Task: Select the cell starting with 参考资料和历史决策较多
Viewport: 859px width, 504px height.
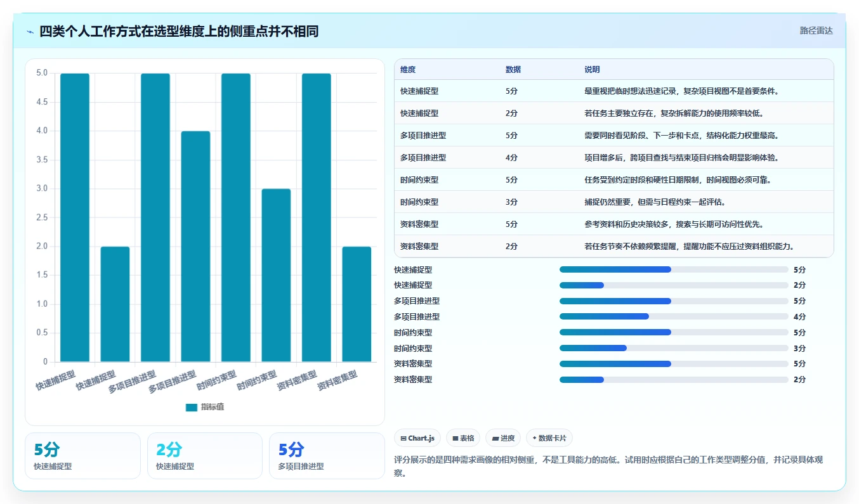Action: click(x=705, y=224)
